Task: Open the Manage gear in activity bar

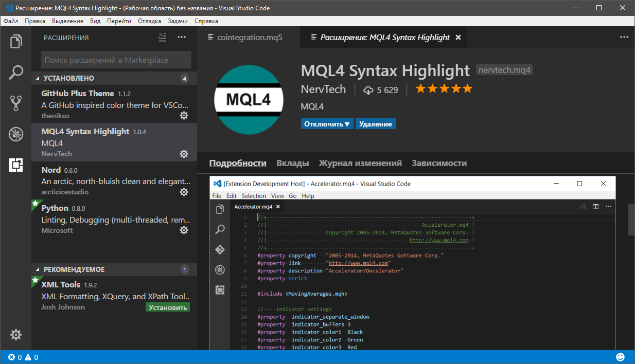Action: [x=16, y=335]
